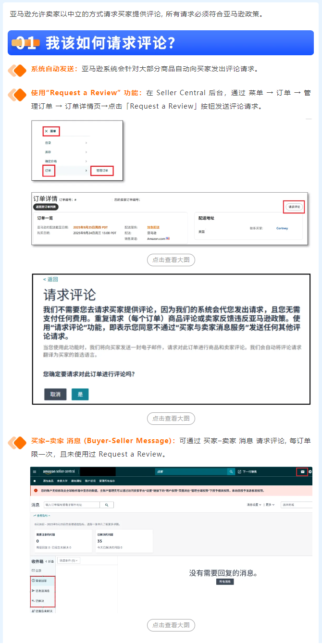Image resolution: width=322 pixels, height=644 pixels.
Task: Click the hamburger menu icon beside Amazon logo
Action: [35, 472]
